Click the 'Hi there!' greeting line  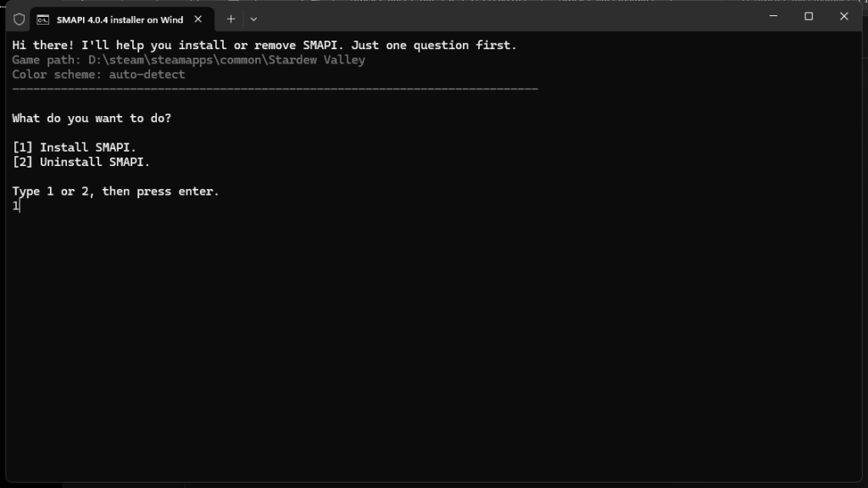pyautogui.click(x=264, y=46)
